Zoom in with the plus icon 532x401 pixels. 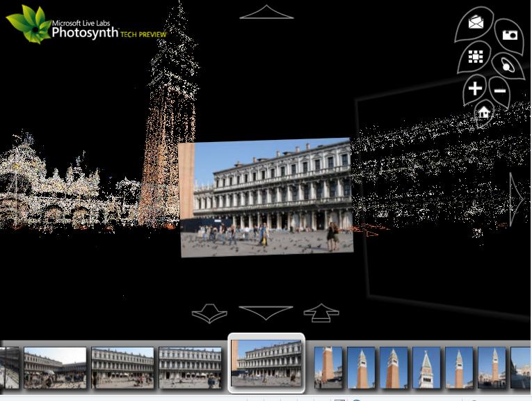coord(475,88)
